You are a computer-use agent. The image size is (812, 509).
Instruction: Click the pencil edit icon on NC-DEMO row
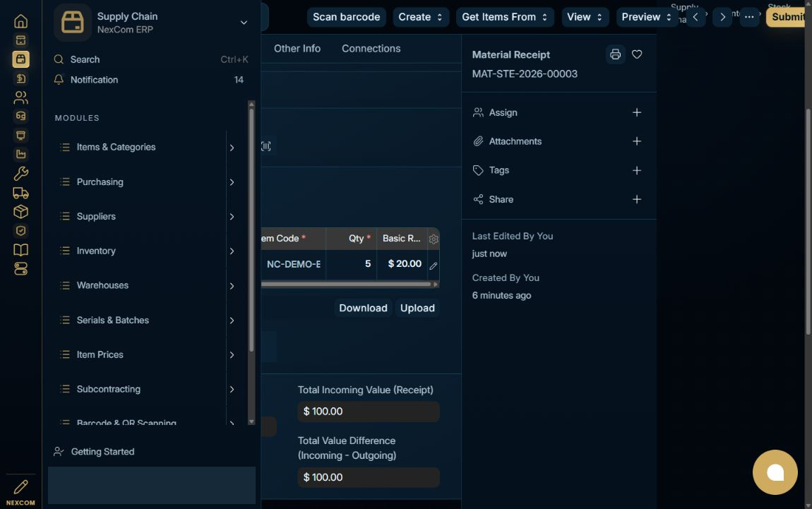(x=434, y=265)
